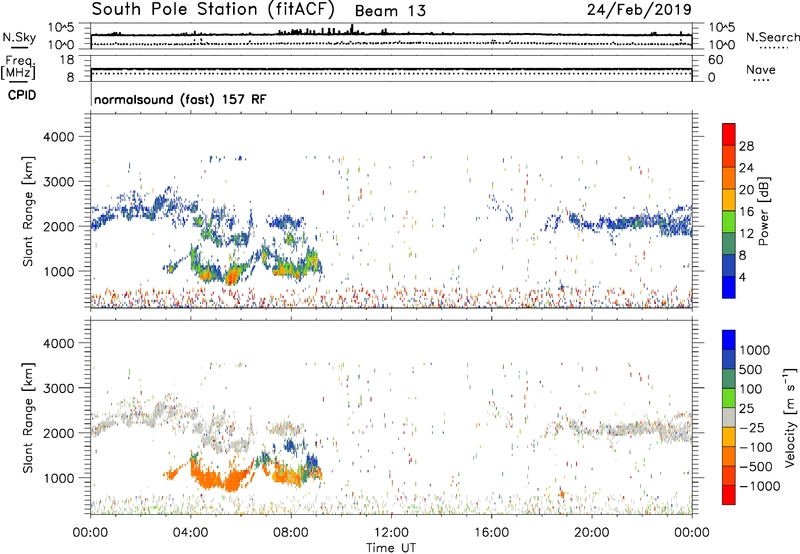Click frequency tick "18"

tap(67, 60)
